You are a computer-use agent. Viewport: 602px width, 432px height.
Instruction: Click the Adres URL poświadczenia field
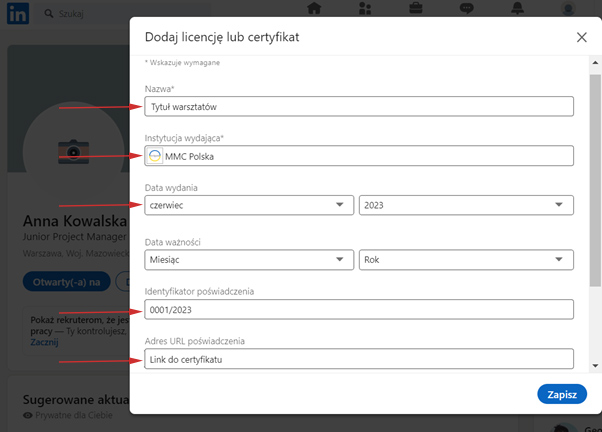click(x=359, y=359)
